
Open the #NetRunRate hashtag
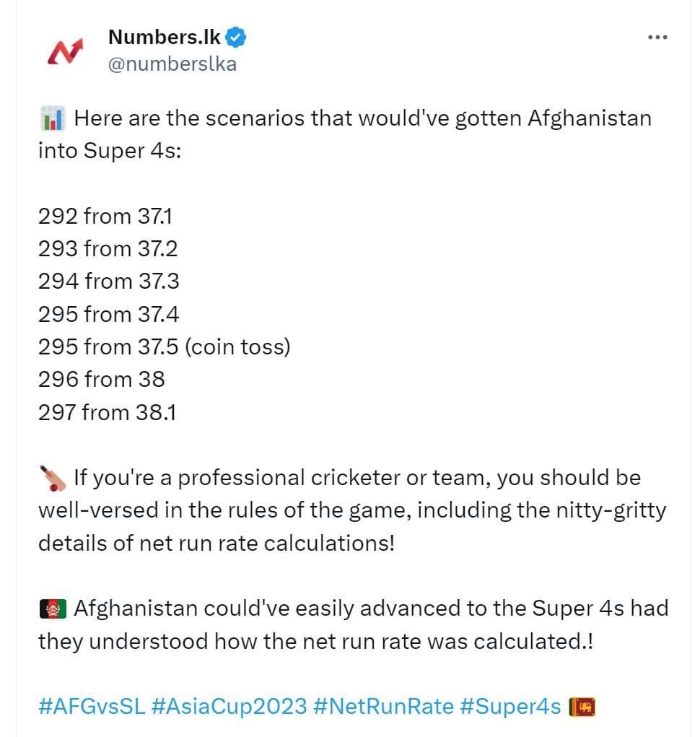[383, 706]
